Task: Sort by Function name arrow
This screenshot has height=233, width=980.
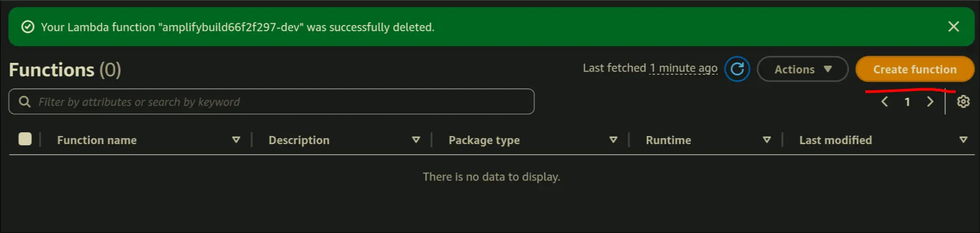Action: (236, 140)
